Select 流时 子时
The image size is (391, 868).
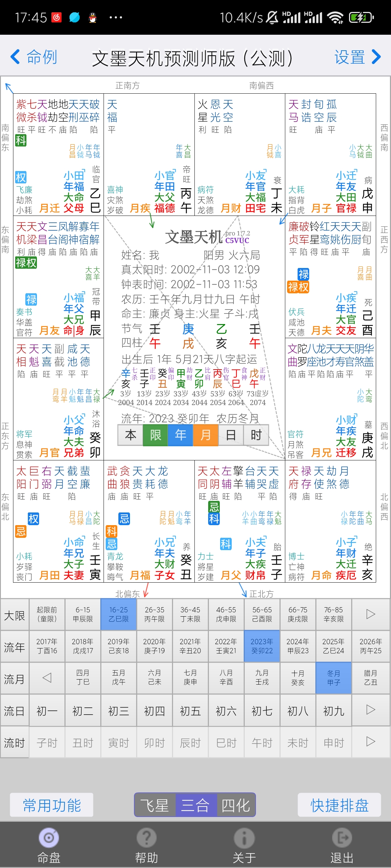47,743
